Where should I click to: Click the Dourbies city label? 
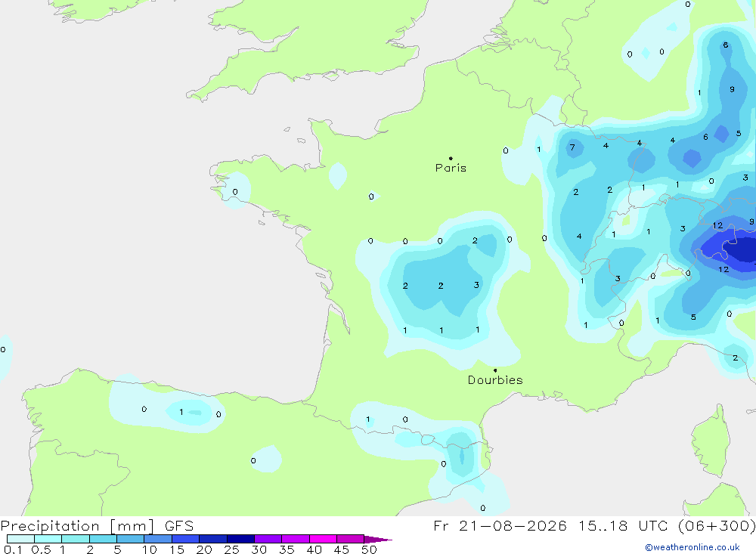[x=495, y=380]
